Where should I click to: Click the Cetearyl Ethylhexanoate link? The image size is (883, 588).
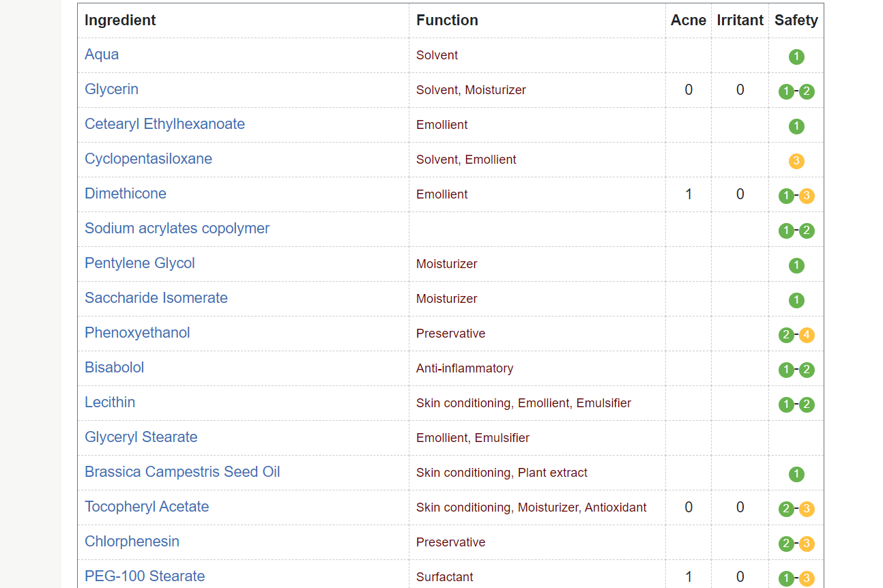point(164,124)
